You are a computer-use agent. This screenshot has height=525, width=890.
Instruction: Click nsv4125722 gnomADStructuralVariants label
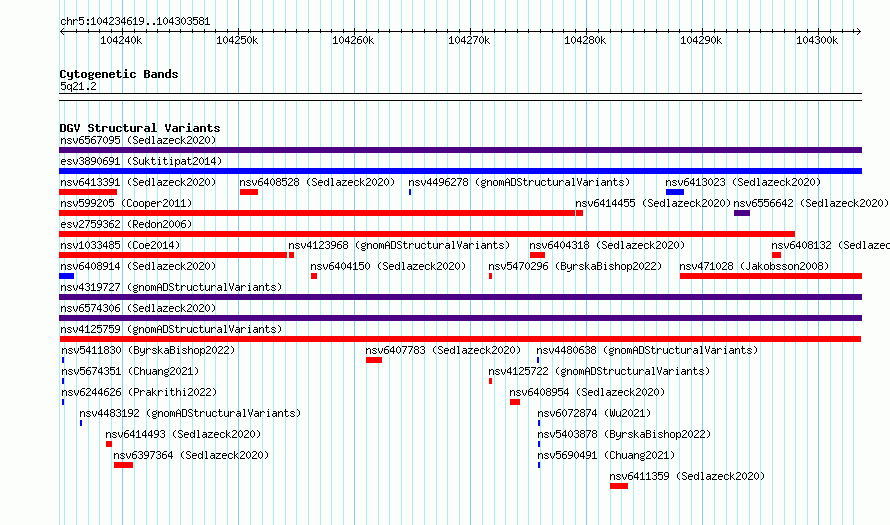[x=599, y=371]
